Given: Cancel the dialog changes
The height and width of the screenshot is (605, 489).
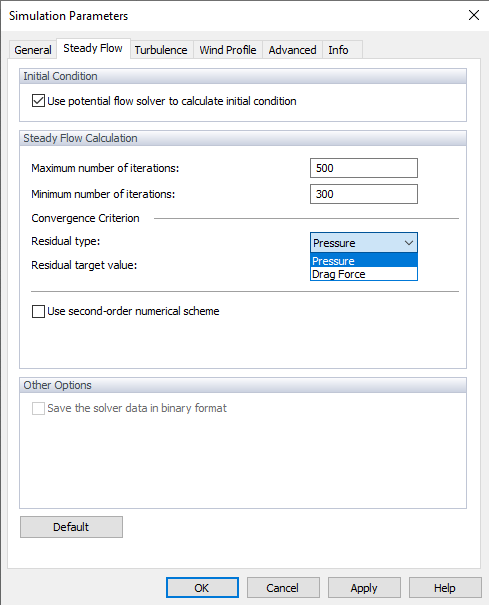Looking at the screenshot, I should (x=283, y=588).
